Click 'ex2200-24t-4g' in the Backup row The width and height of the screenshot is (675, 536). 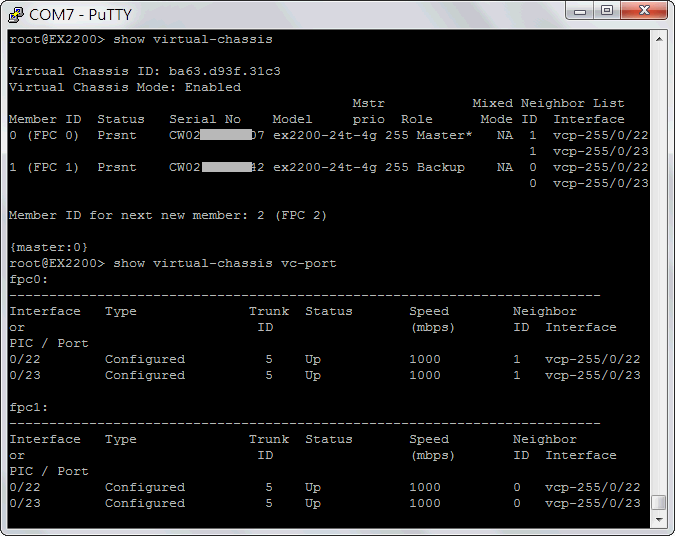(325, 167)
